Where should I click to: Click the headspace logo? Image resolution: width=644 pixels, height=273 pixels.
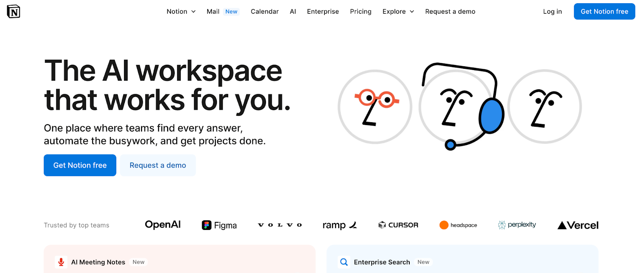coord(458,225)
